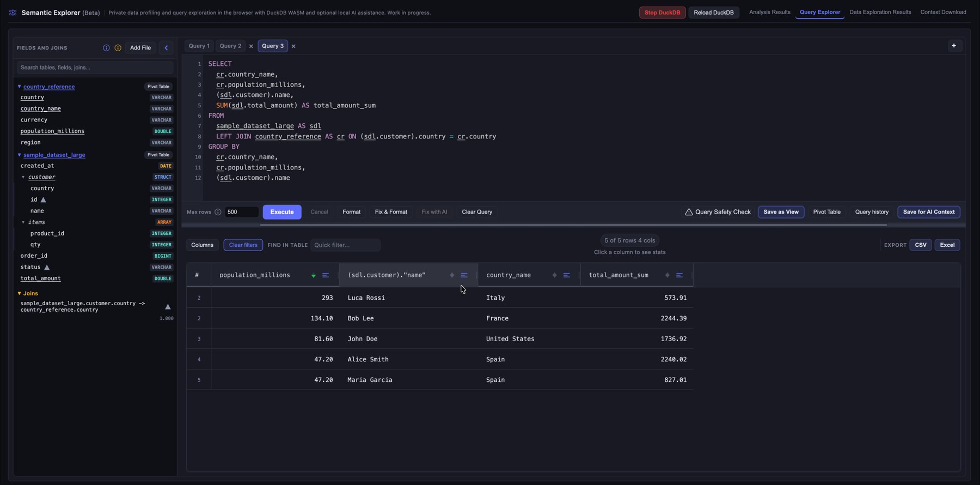
Task: Click Save for AI Context
Action: point(929,212)
